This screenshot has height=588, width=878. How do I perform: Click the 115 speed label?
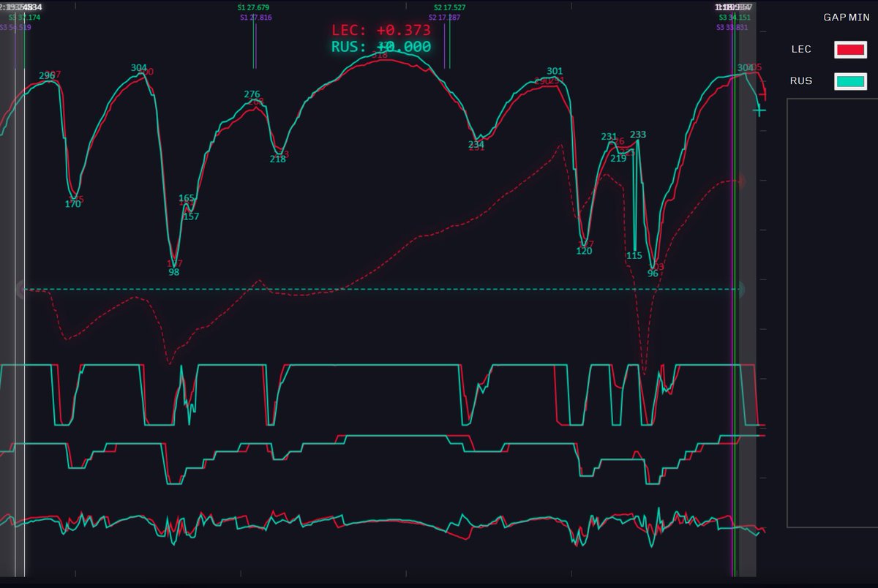[x=634, y=255]
